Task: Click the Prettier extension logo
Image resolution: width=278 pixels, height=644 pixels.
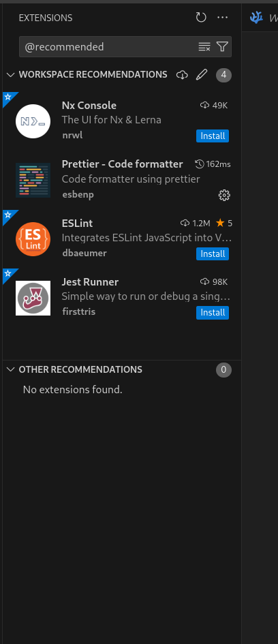Action: (x=33, y=180)
